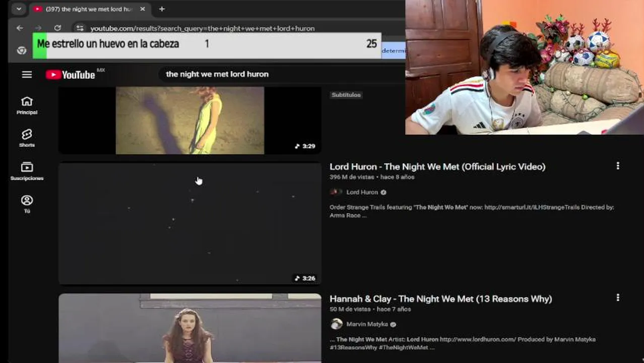This screenshot has height=363, width=644.
Task: Click the browser forward arrow
Action: 38,28
